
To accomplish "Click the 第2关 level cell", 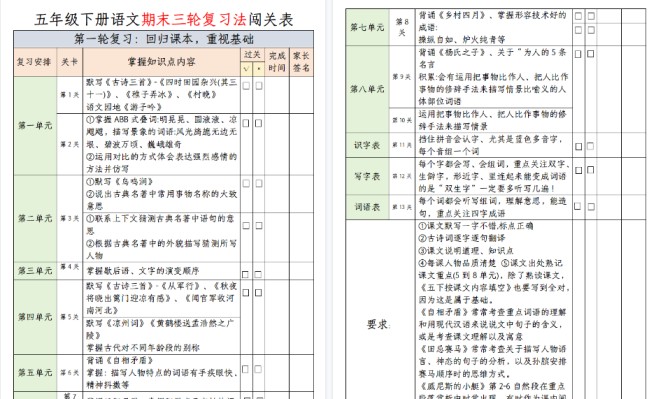I will tap(69, 144).
